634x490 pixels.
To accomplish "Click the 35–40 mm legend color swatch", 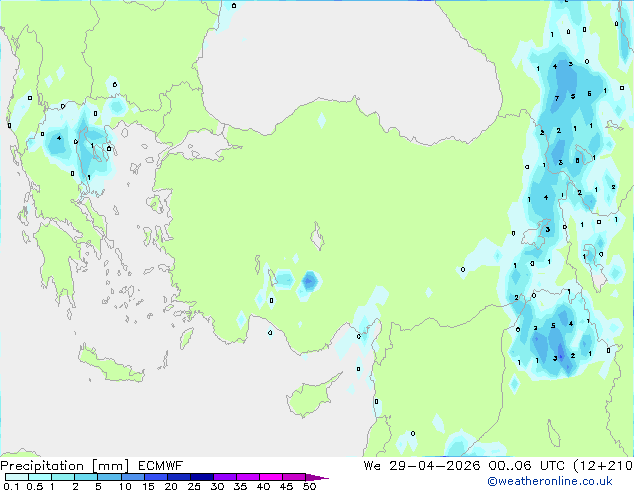I will pyautogui.click(x=247, y=477).
